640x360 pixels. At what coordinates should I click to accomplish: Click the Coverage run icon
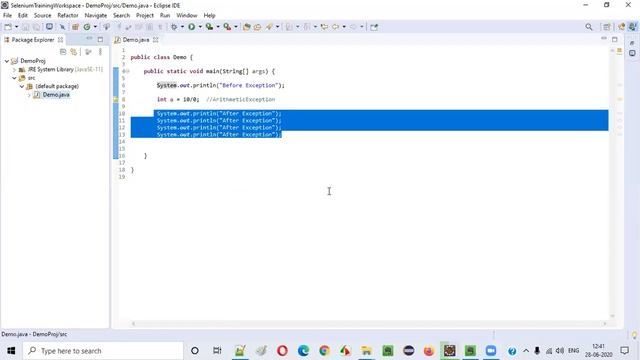(x=209, y=27)
